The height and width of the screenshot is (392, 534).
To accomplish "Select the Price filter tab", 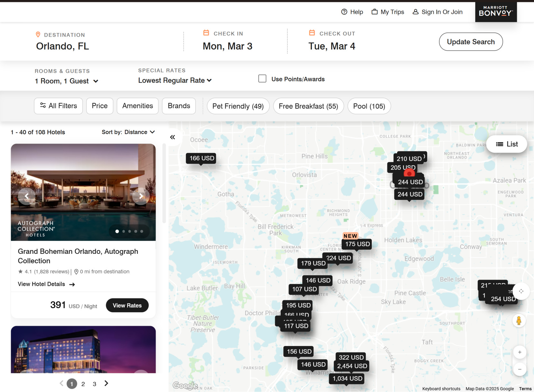I will pyautogui.click(x=99, y=106).
